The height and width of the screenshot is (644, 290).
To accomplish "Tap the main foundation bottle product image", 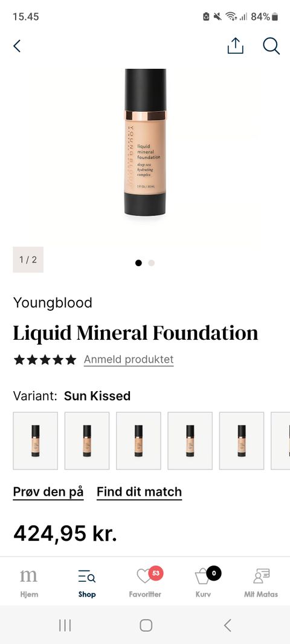I will 145,142.
